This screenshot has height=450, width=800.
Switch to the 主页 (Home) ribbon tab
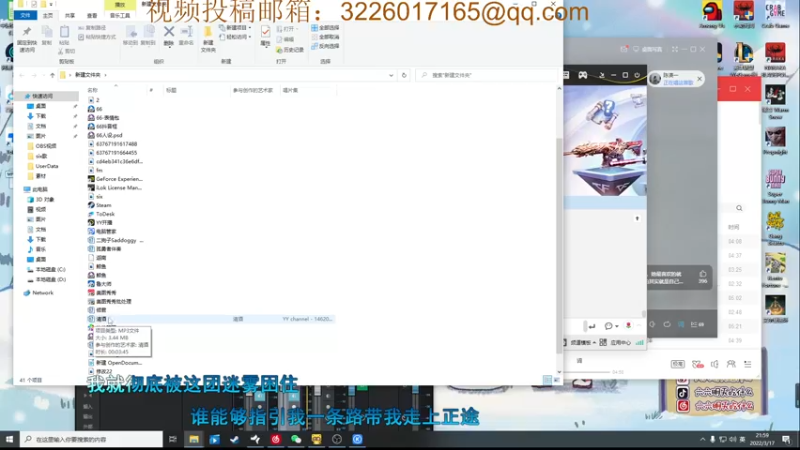(x=47, y=15)
